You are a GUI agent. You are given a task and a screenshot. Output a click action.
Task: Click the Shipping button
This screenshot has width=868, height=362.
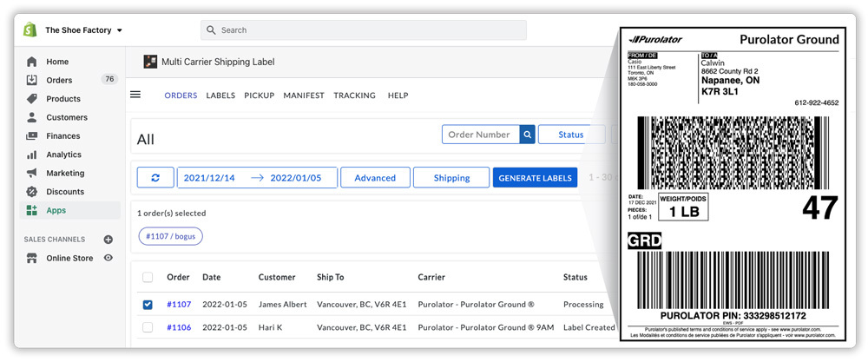pyautogui.click(x=451, y=178)
